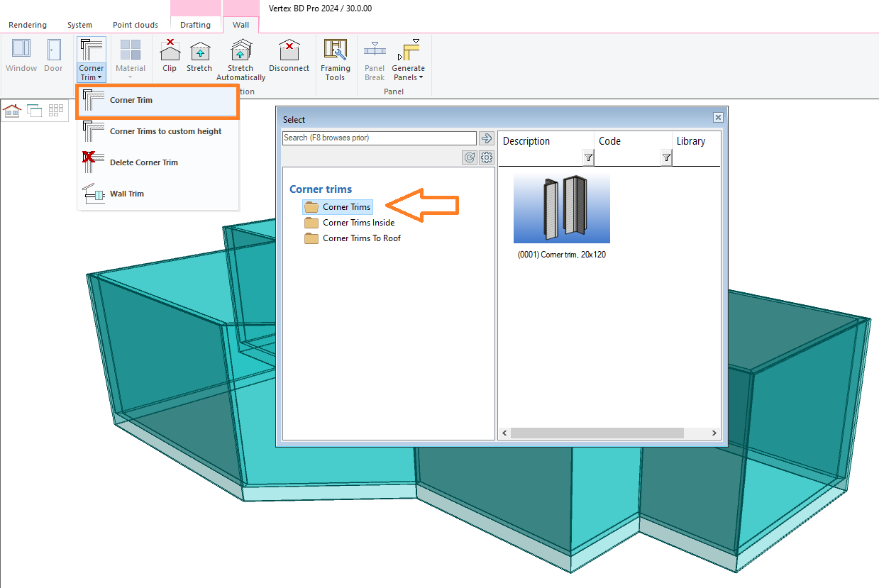This screenshot has width=879, height=588.
Task: Switch to the Drafting tab
Action: (195, 25)
